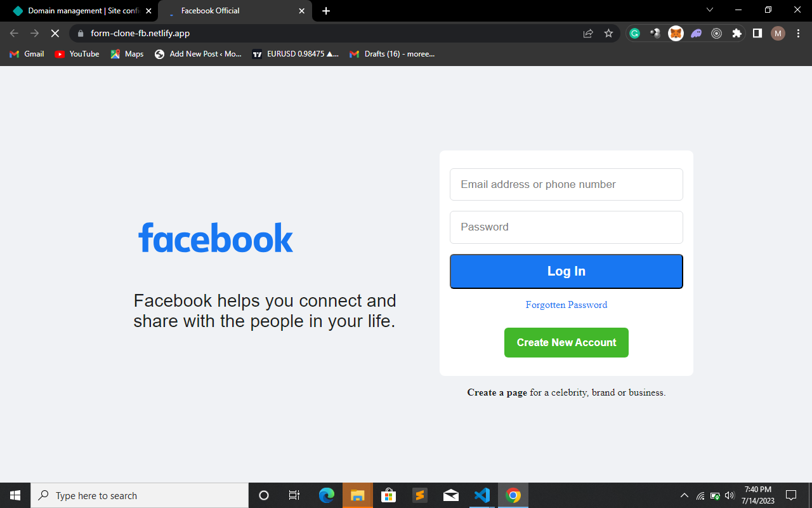This screenshot has width=812, height=508.
Task: Bookmark this page with the star icon
Action: 608,34
